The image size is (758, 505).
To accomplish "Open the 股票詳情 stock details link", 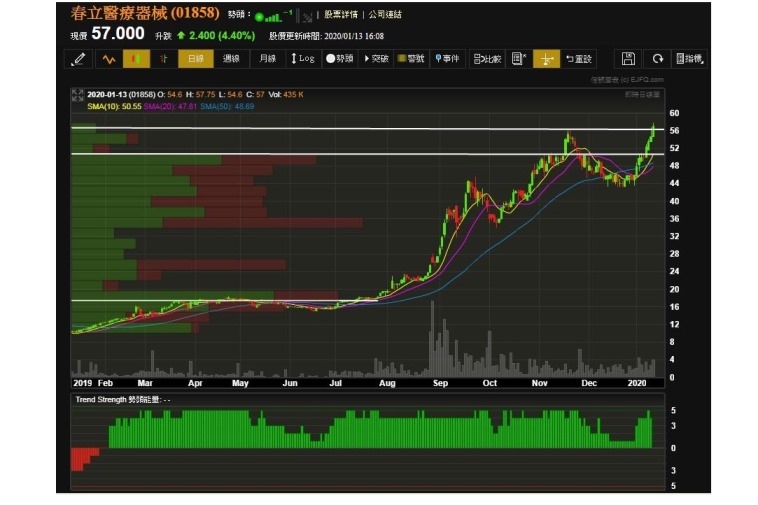I will 341,15.
